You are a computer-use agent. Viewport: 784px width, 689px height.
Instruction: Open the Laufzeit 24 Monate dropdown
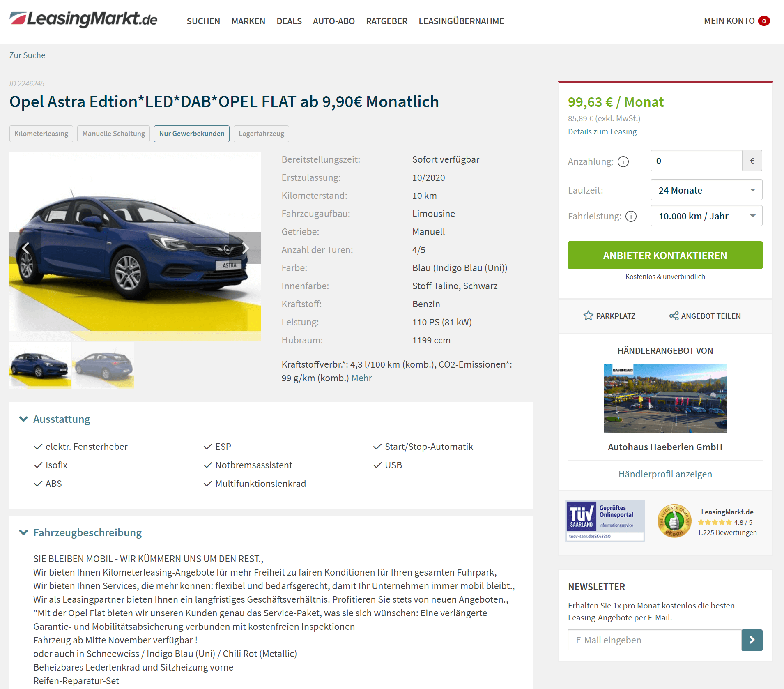706,190
